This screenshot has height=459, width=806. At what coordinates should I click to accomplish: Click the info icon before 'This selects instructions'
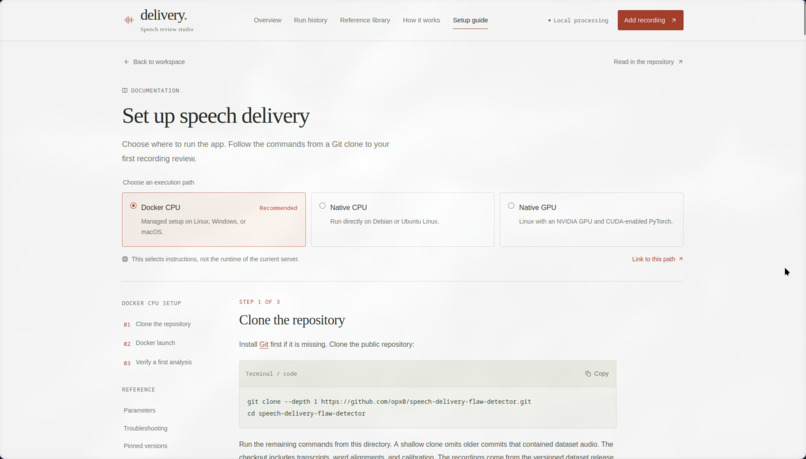click(125, 259)
